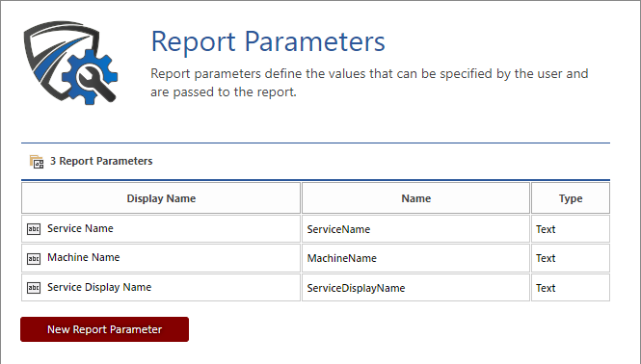Click the Text type for Service Display Name
The width and height of the screenshot is (641, 364).
click(571, 288)
